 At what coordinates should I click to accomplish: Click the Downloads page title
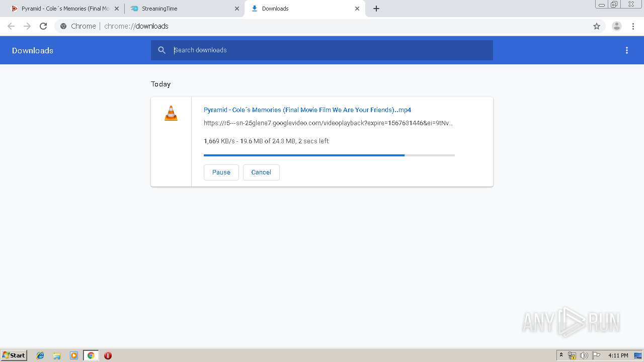33,50
